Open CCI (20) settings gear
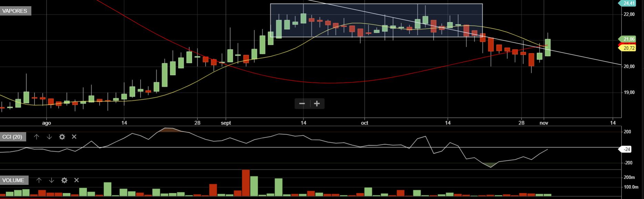Image resolution: width=644 pixels, height=199 pixels. click(x=62, y=137)
